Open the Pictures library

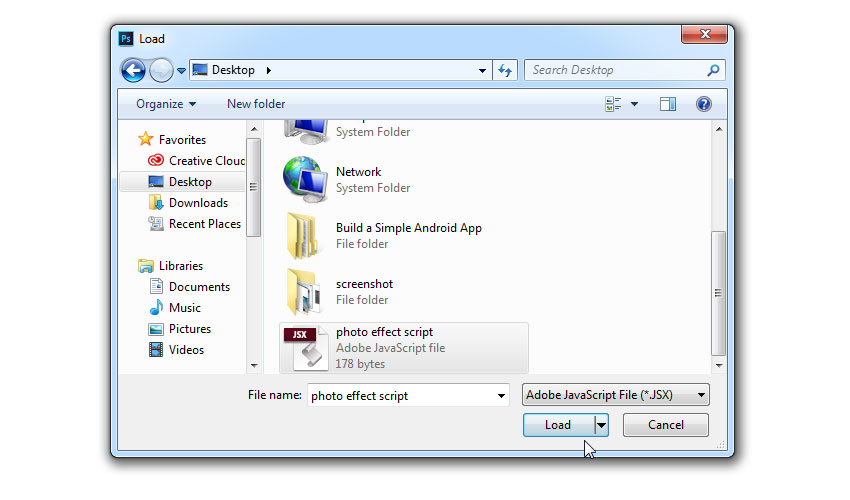[190, 329]
